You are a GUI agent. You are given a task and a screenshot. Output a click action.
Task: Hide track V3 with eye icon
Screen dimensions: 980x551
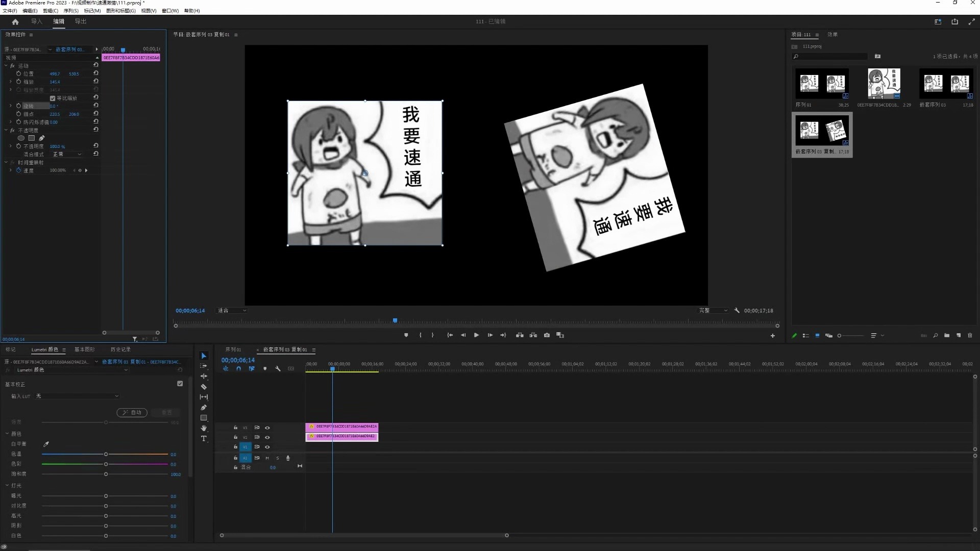click(267, 428)
